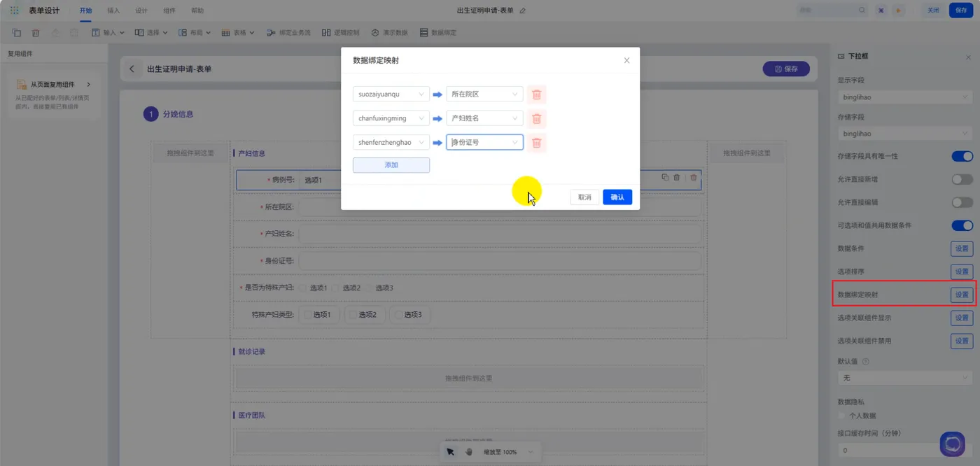Image resolution: width=980 pixels, height=466 pixels.
Task: Click the help icon next to 默认值
Action: (866, 362)
